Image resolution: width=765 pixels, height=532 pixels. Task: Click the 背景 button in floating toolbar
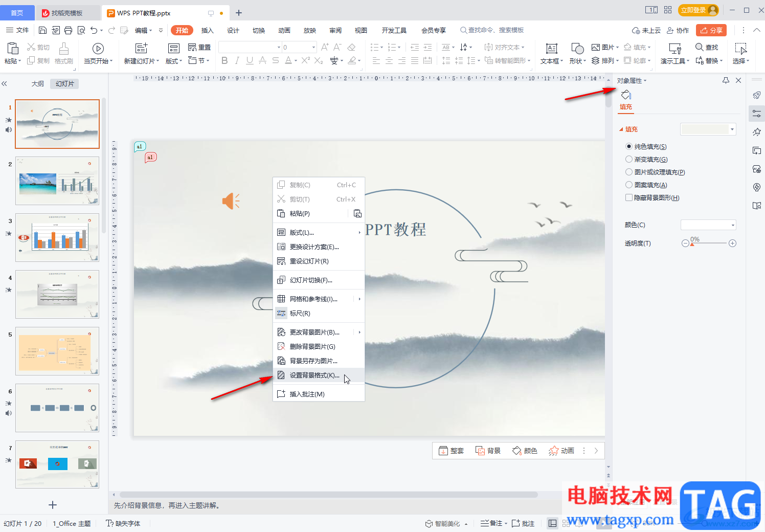[488, 451]
